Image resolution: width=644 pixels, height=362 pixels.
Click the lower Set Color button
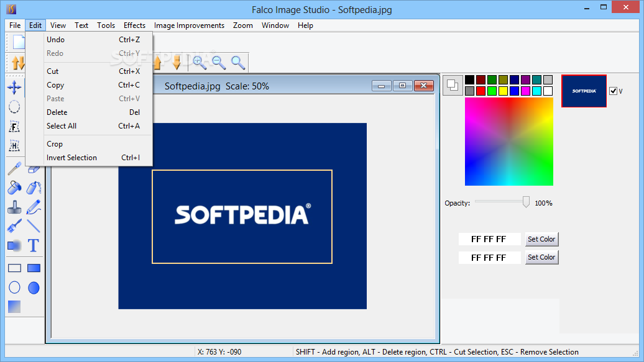pos(541,257)
